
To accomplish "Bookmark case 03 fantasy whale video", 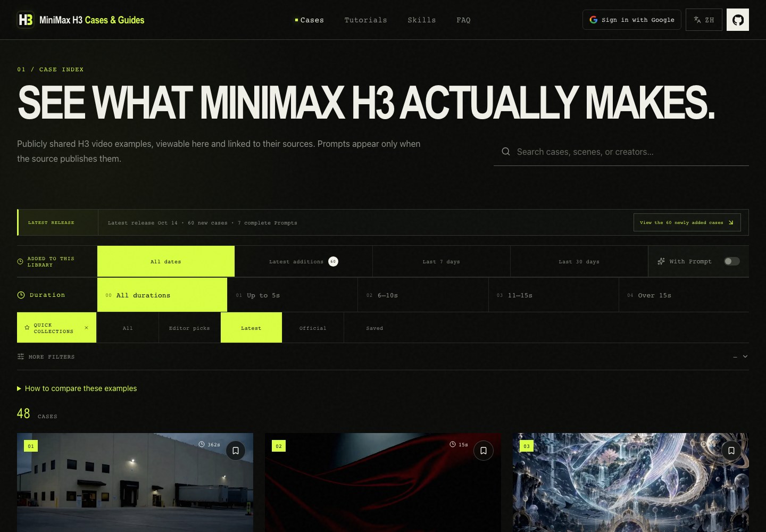I will coord(731,451).
